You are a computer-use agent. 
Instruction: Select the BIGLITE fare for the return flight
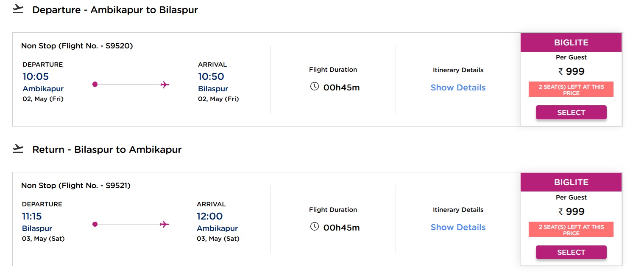click(x=571, y=252)
